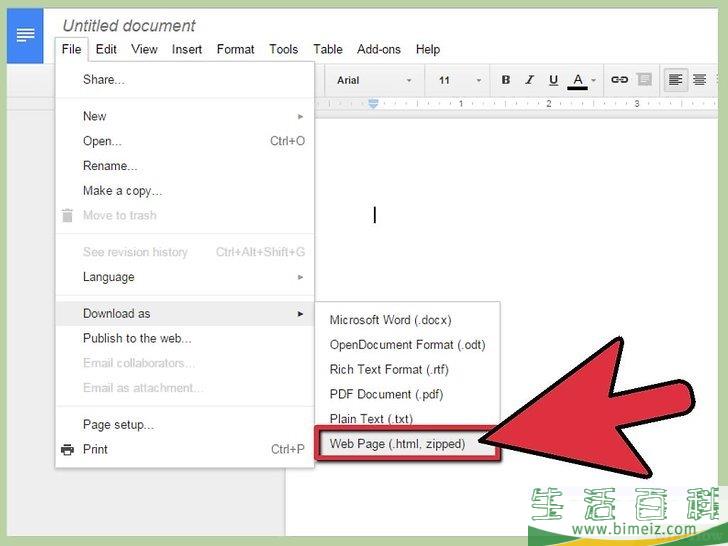Choose Share... from File menu
Image resolution: width=728 pixels, height=546 pixels.
185,80
